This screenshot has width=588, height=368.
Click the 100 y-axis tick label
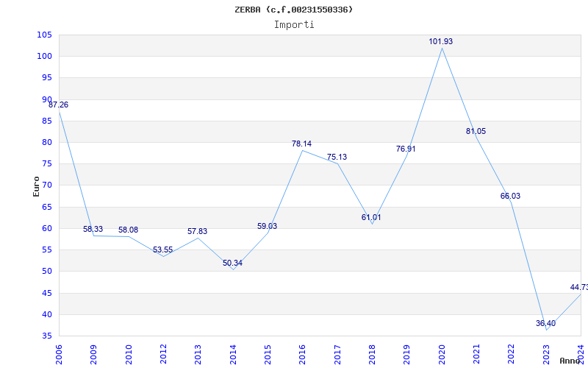44,57
